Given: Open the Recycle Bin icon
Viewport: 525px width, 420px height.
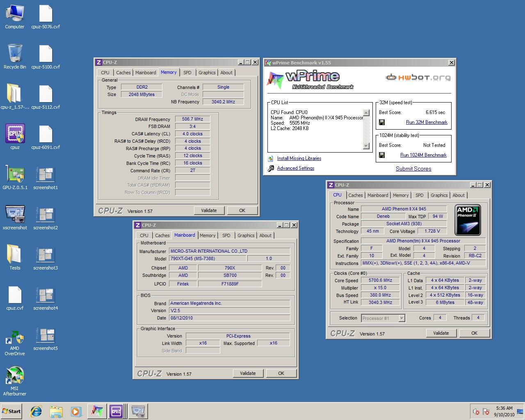Looking at the screenshot, I should click(15, 57).
